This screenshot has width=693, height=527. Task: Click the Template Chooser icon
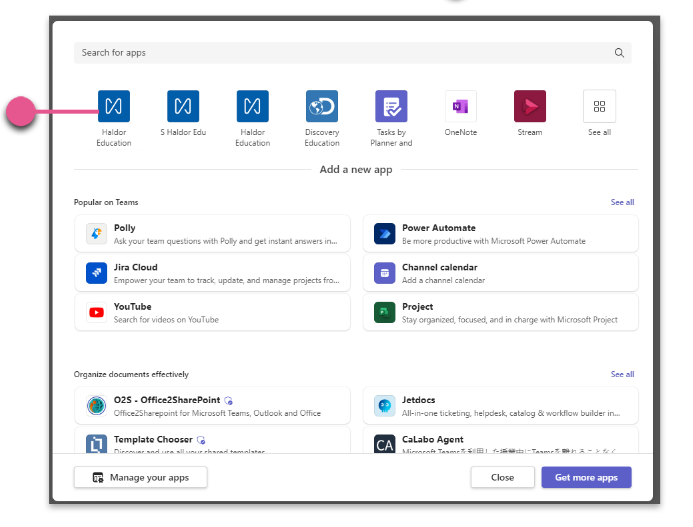(x=96, y=444)
